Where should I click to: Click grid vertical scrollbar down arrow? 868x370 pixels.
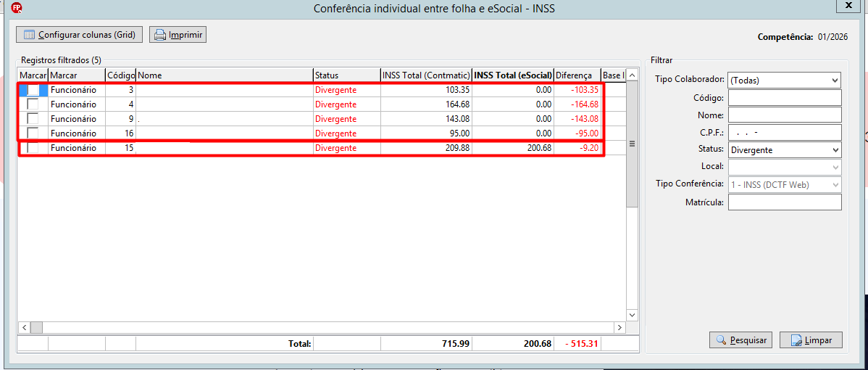[x=633, y=314]
